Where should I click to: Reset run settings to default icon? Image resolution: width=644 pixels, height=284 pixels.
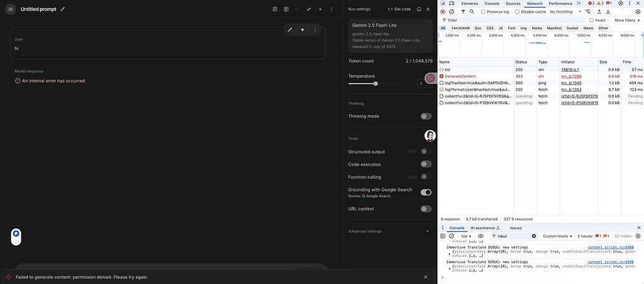pyautogui.click(x=419, y=9)
